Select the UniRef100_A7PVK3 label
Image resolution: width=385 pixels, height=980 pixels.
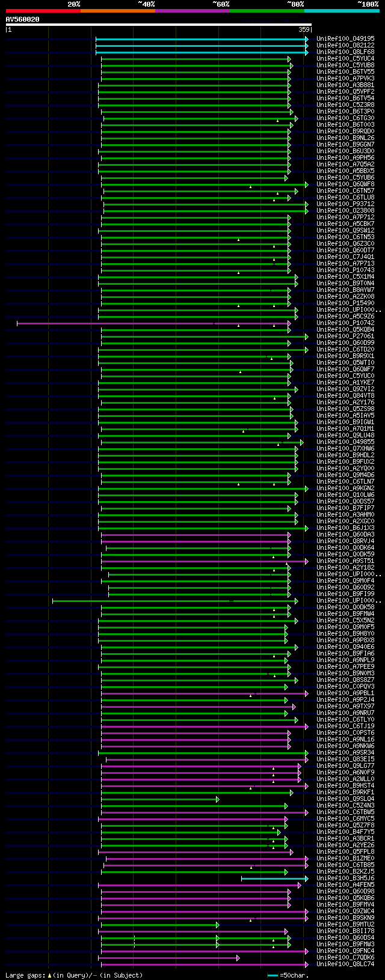pos(345,78)
